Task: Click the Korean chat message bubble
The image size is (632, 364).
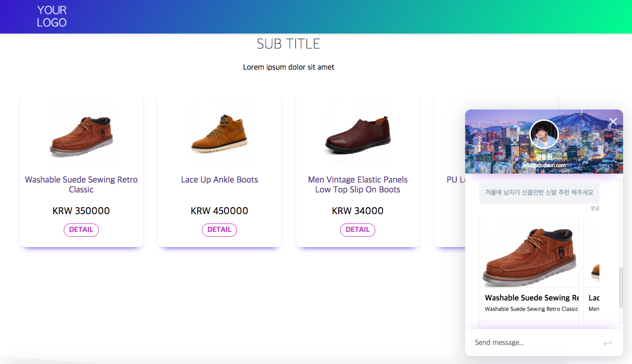Action: (539, 193)
